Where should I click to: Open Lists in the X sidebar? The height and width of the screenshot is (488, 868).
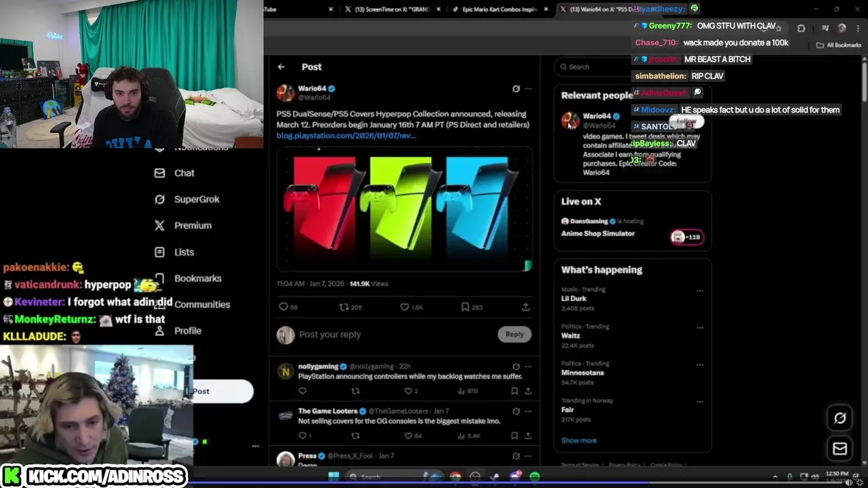(184, 252)
